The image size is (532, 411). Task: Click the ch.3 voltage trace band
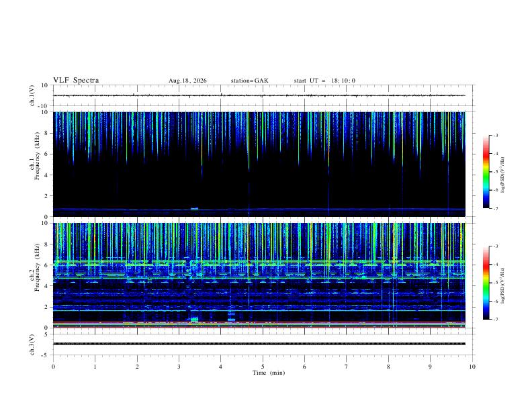(259, 344)
